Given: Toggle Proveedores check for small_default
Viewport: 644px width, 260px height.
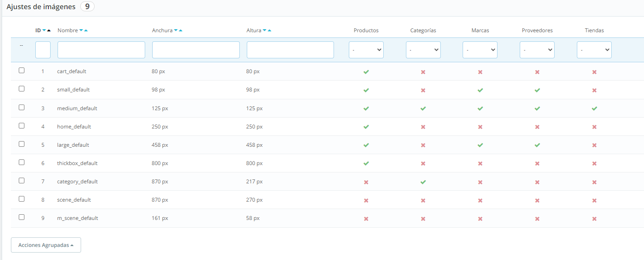Looking at the screenshot, I should [537, 90].
